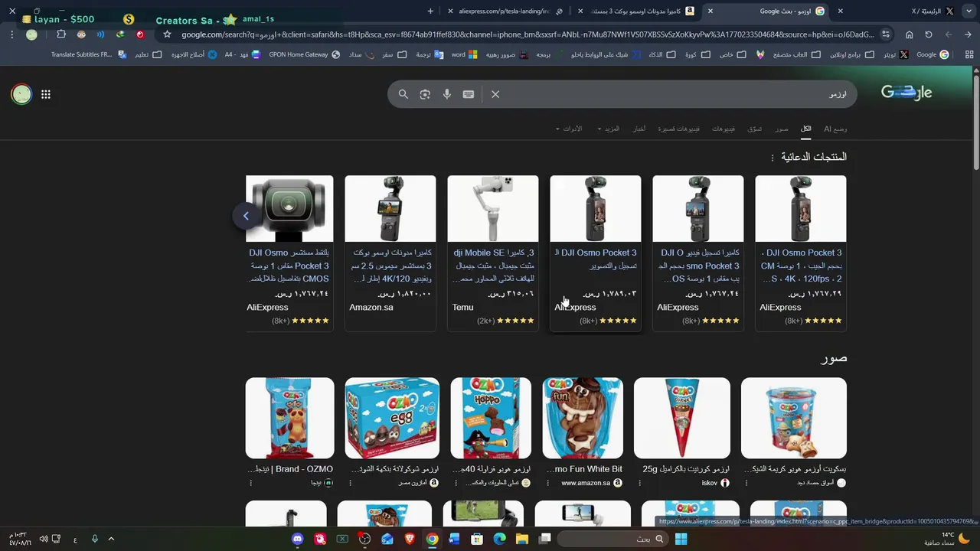Switch to the تسوّق shopping tab
The image size is (980, 551).
[755, 129]
